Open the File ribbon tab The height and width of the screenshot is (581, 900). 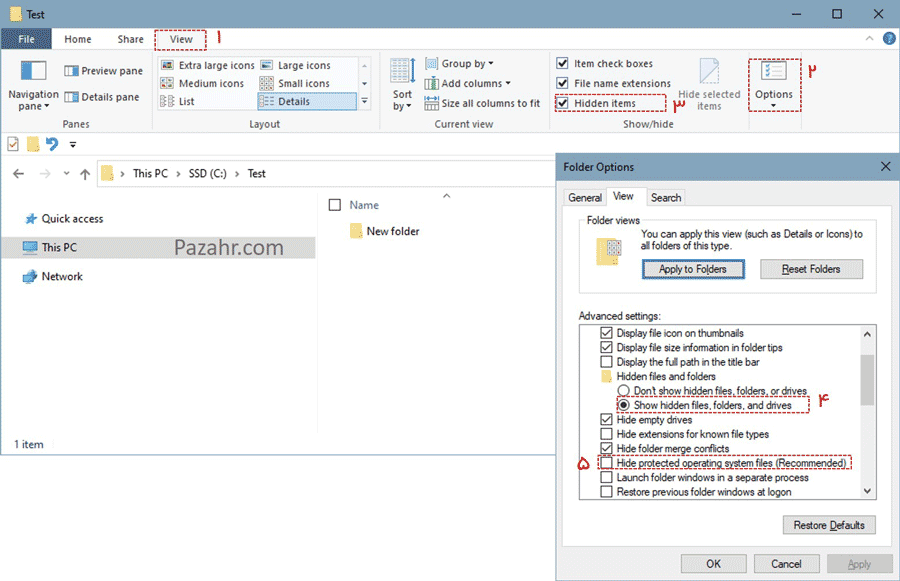(26, 39)
